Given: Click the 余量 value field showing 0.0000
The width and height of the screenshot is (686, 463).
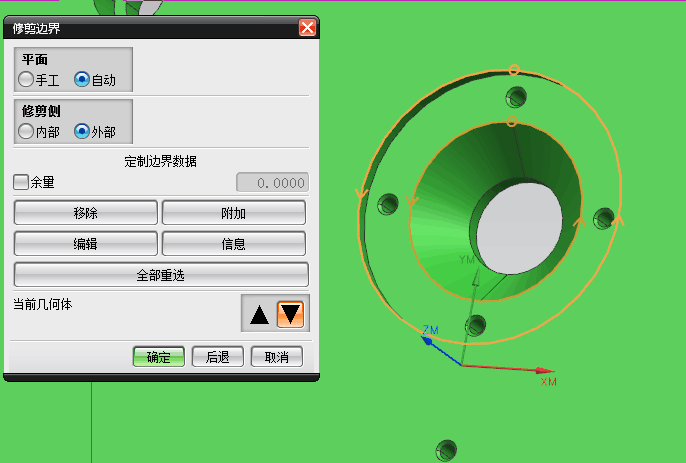Looking at the screenshot, I should pos(273,182).
